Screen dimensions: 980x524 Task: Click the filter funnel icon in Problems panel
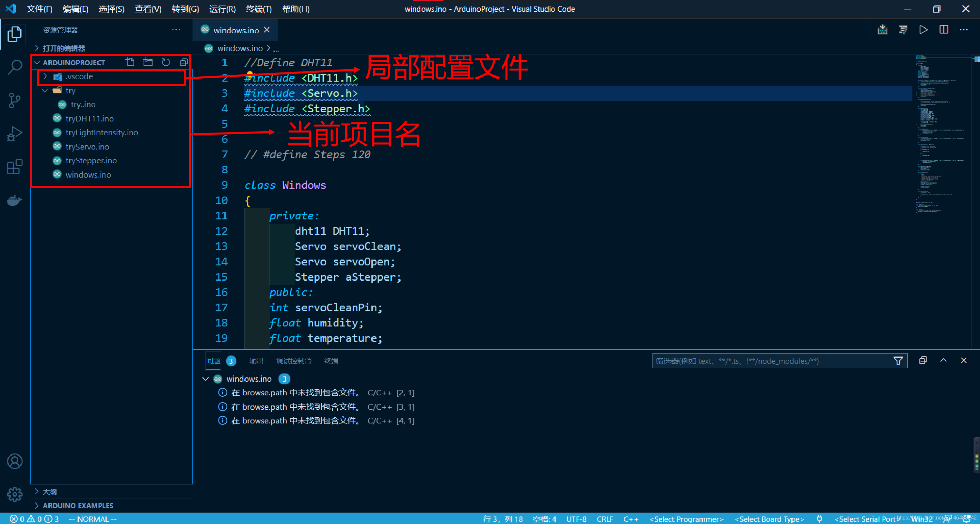pyautogui.click(x=898, y=360)
